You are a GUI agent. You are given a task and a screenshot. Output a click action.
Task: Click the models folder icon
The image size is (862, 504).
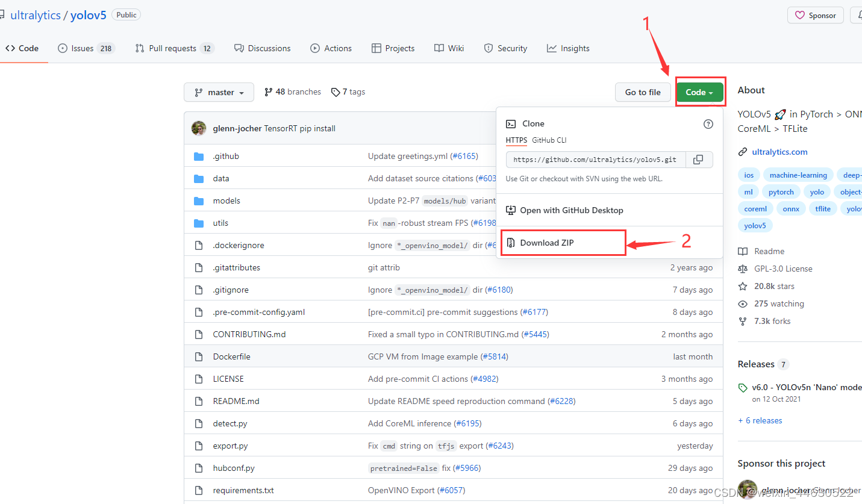point(199,201)
